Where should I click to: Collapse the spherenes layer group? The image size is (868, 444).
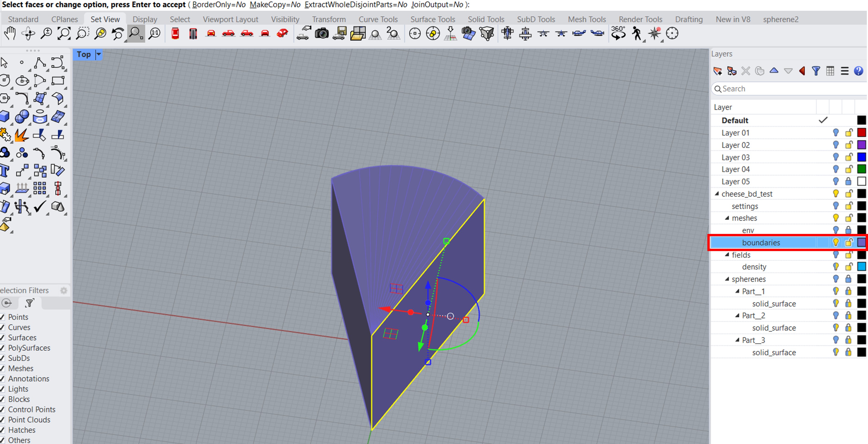click(727, 279)
